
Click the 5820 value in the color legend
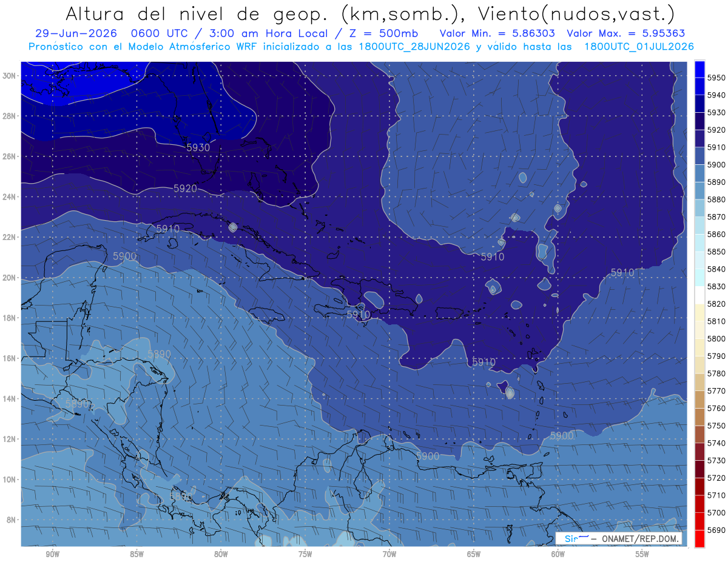pyautogui.click(x=717, y=304)
